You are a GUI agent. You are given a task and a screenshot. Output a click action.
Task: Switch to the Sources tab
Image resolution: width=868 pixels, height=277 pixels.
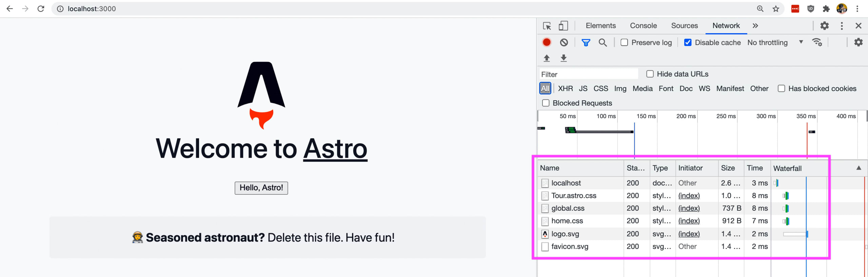coord(684,26)
